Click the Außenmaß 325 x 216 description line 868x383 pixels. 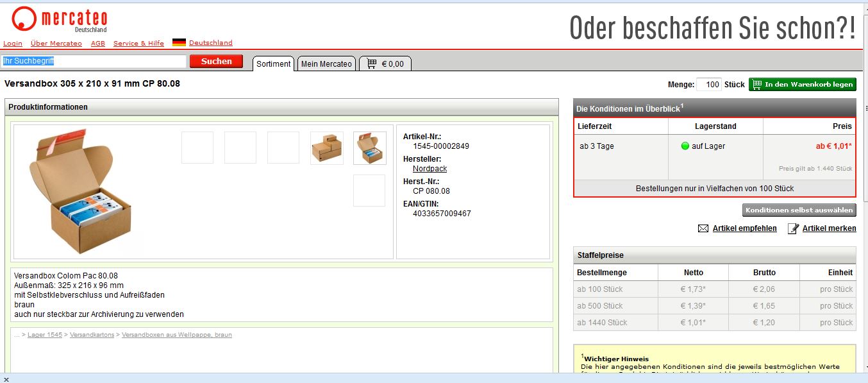pos(69,285)
